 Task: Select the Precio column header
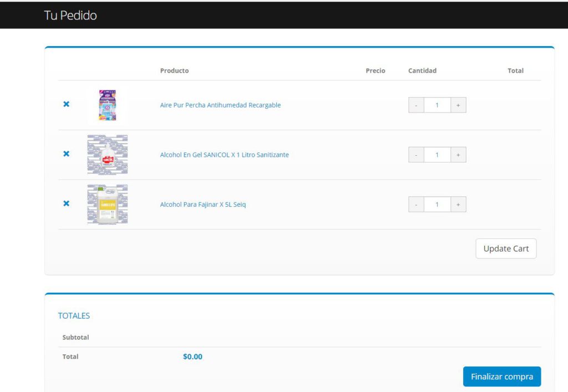point(376,70)
